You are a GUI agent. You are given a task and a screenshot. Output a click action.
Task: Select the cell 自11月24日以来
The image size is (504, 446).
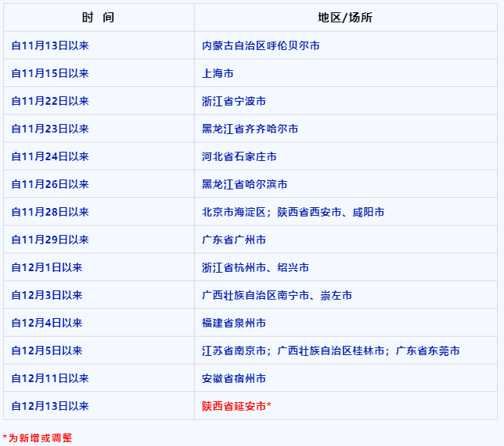(x=98, y=156)
